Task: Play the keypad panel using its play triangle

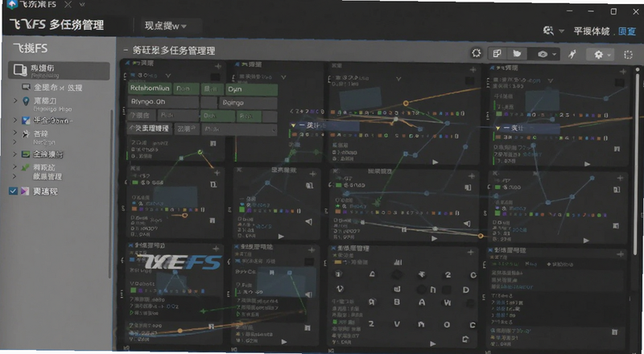Action: pos(432,344)
